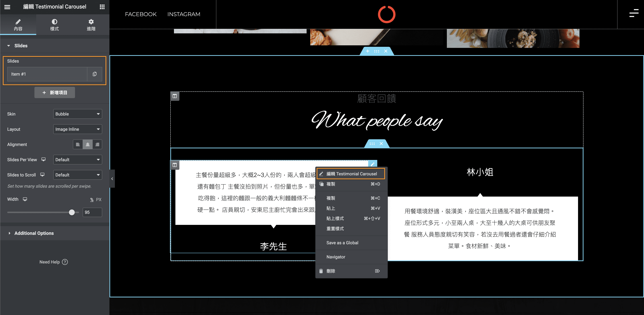Set alignment to left
This screenshot has height=315, width=644.
click(x=78, y=144)
